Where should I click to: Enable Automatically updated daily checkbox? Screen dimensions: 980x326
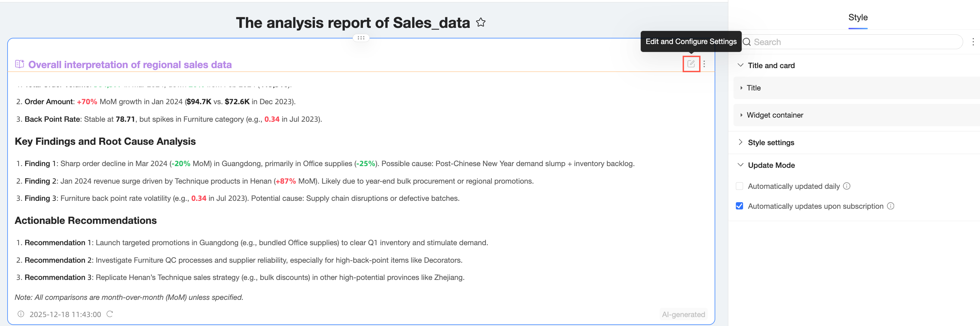(x=739, y=186)
